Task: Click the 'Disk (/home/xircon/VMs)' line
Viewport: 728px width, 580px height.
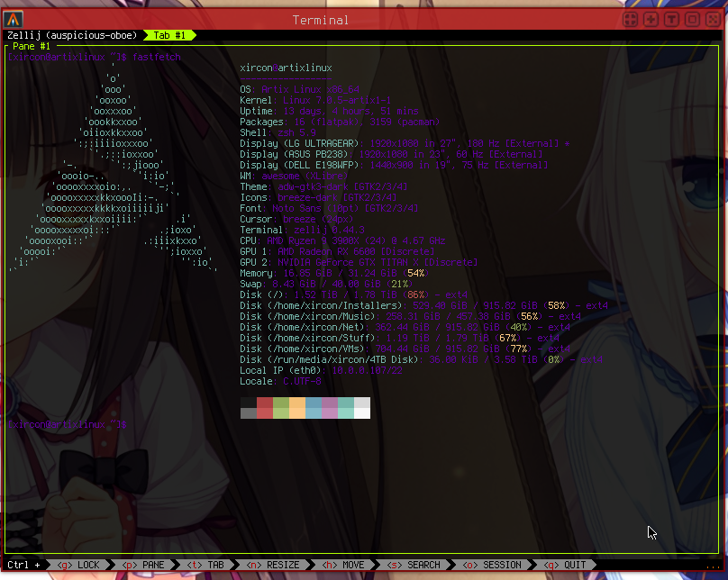Action: coord(405,349)
